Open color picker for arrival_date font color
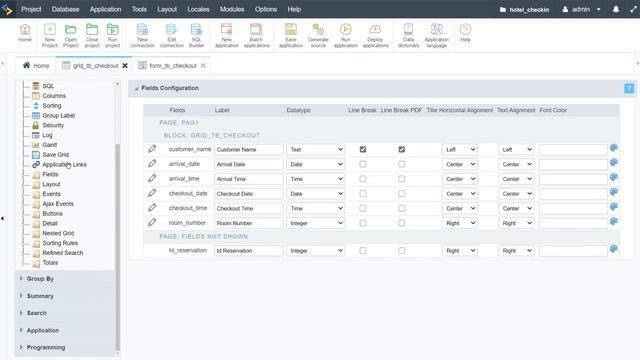The height and width of the screenshot is (360, 640). pyautogui.click(x=613, y=163)
